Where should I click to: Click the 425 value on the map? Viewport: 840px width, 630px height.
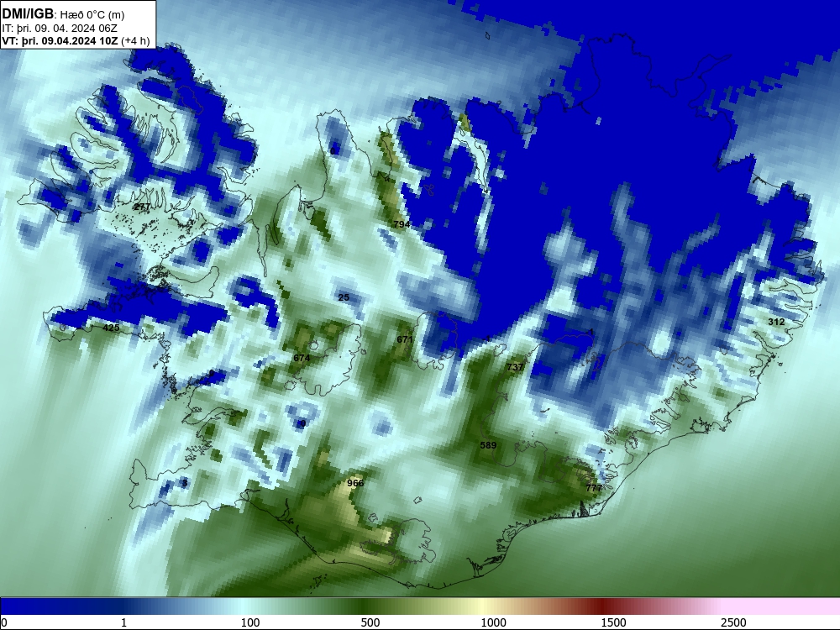[x=111, y=328]
